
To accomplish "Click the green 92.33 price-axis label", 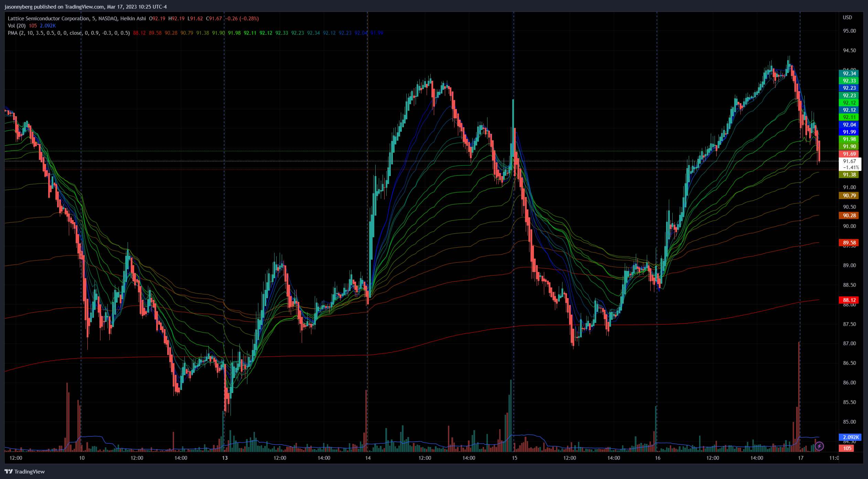I will [849, 81].
